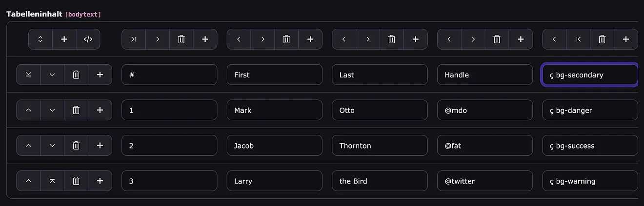Move the Larry row to the top

coord(52,181)
